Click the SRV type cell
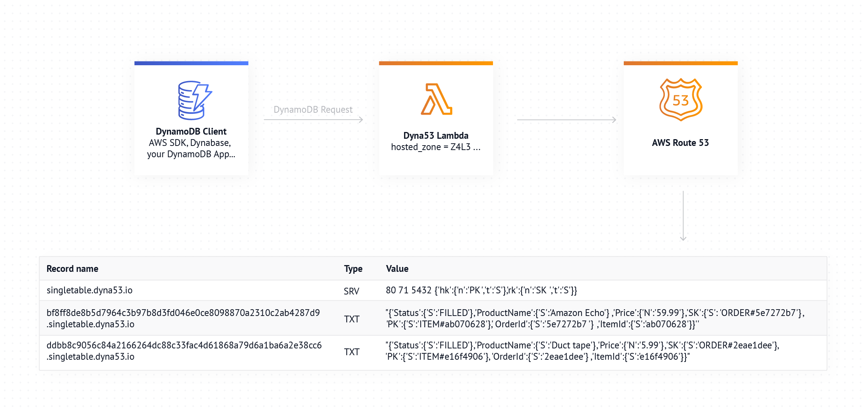Image resolution: width=868 pixels, height=411 pixels. tap(351, 291)
